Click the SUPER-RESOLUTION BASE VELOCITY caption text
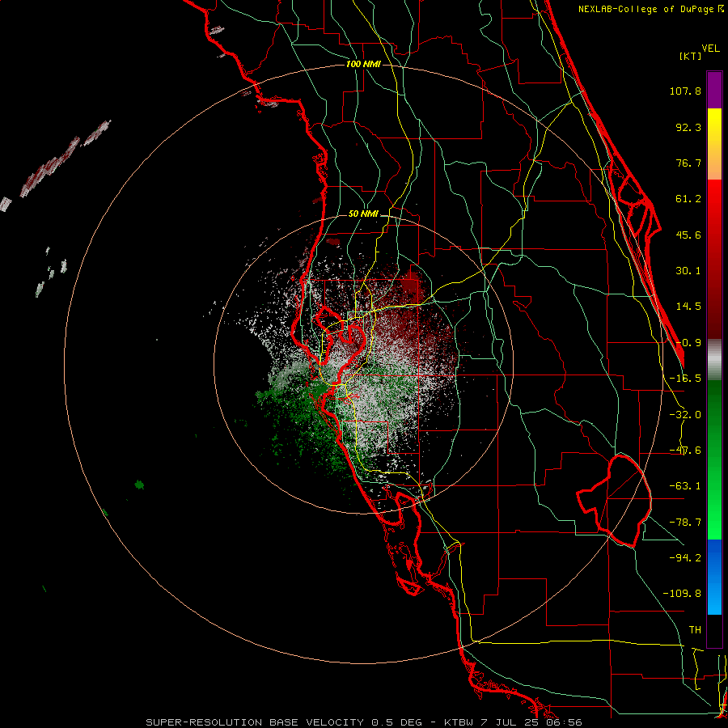This screenshot has height=728, width=728. (256, 722)
